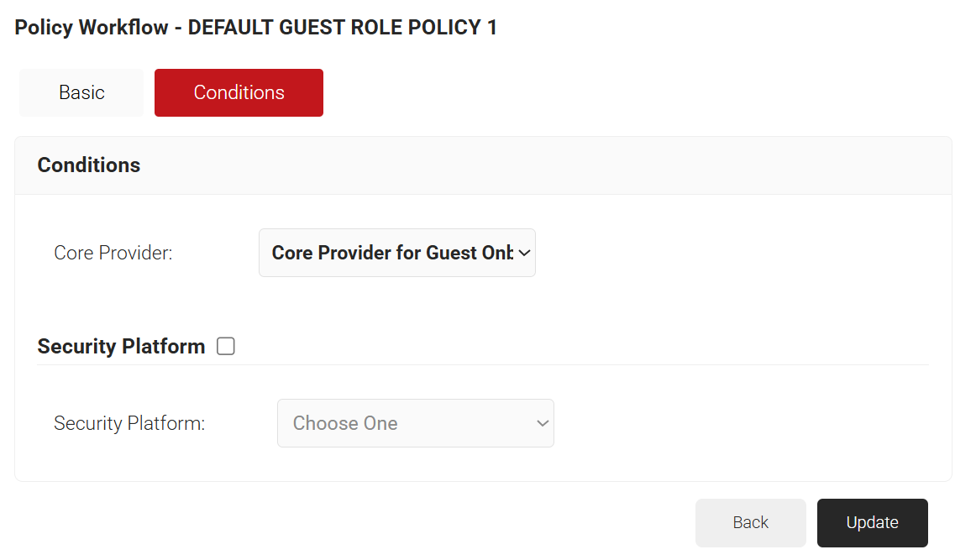Click the 'Security Platform:' field label with colon
Screen dimensions: 955x560
tap(129, 423)
